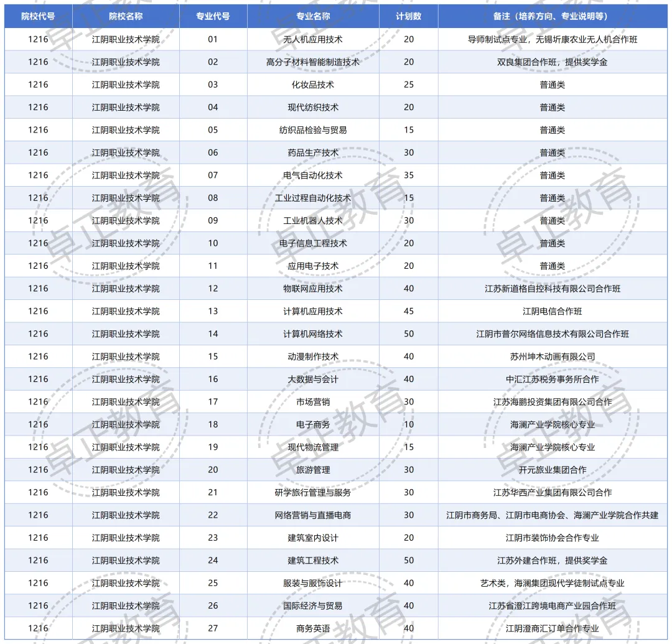Click the 物联网应用技术 major name
Screen dimensions: 672x644
(x=313, y=289)
